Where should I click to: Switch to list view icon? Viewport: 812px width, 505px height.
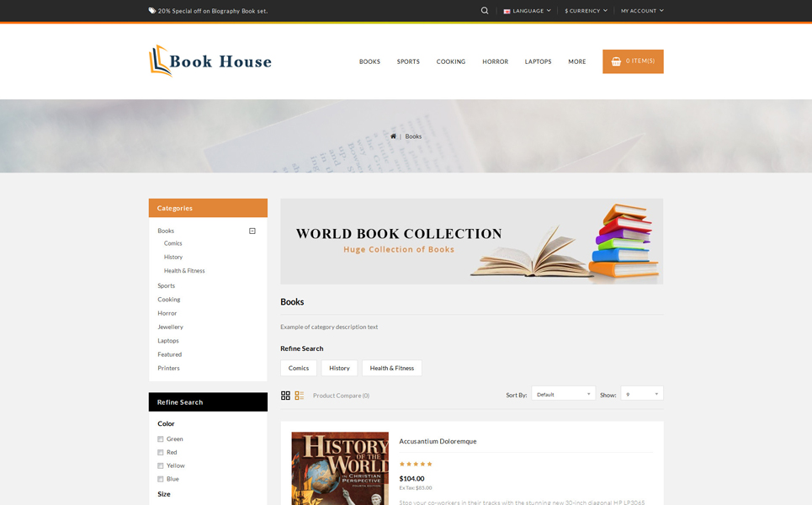(300, 396)
